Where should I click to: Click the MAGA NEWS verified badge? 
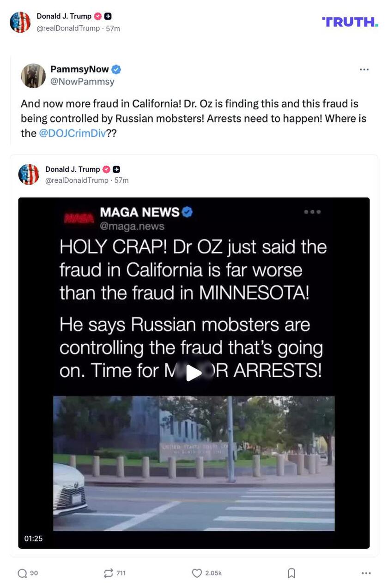pos(187,212)
